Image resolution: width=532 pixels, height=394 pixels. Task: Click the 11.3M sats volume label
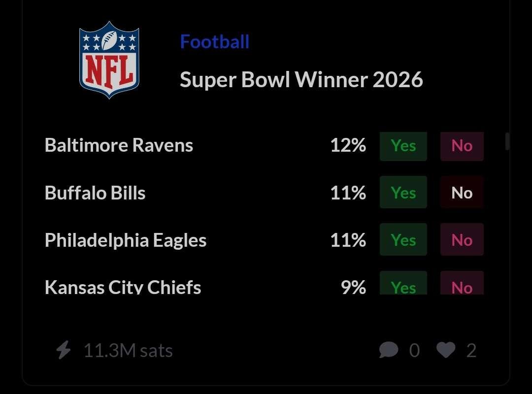pyautogui.click(x=128, y=350)
